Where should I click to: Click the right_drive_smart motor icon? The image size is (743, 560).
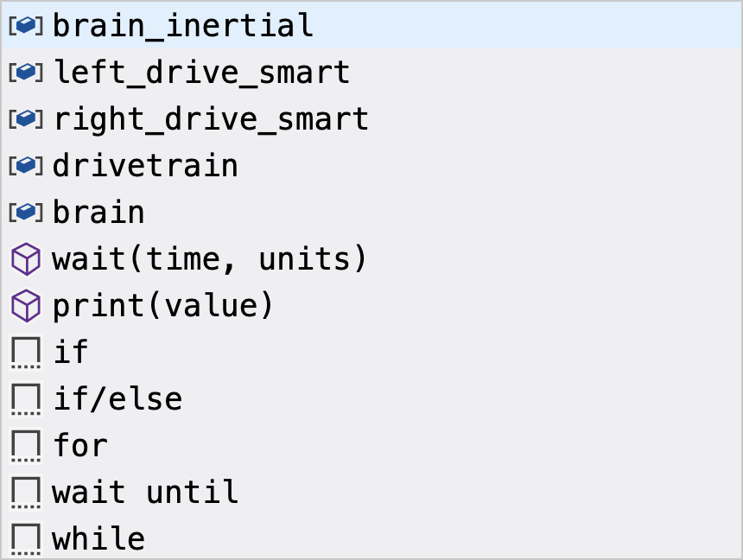pos(25,118)
